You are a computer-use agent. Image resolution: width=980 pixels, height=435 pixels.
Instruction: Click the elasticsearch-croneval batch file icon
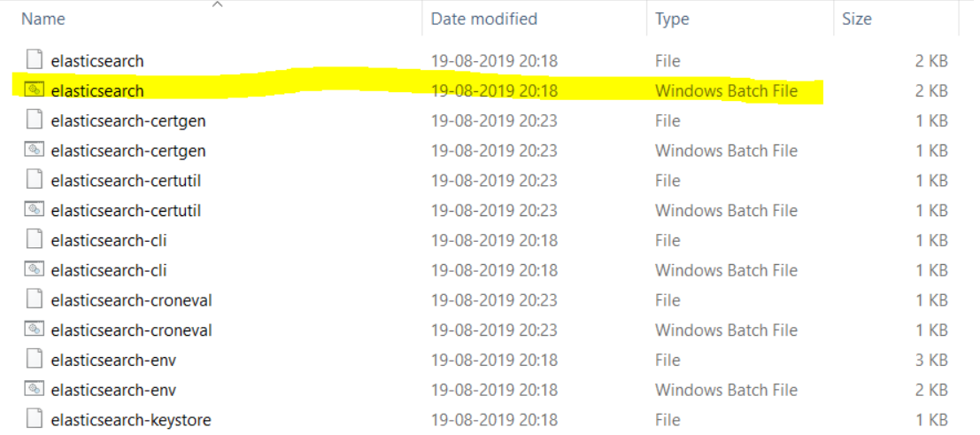[x=35, y=330]
